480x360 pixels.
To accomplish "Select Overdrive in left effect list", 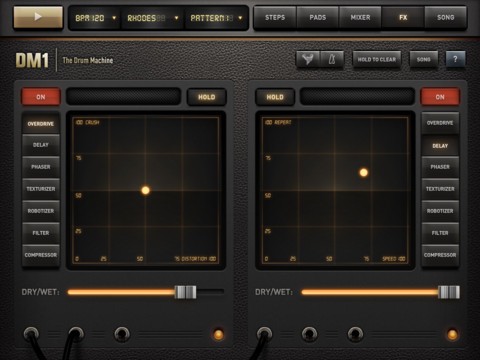I will (41, 124).
